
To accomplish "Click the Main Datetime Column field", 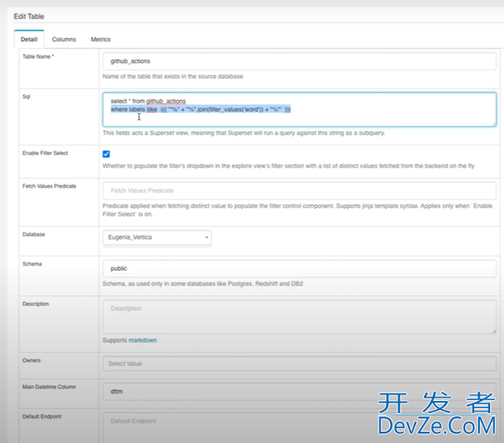I will 299,391.
